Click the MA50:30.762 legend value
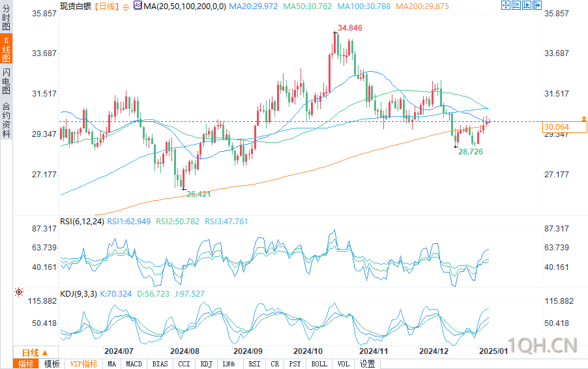The height and width of the screenshot is (369, 588). [308, 7]
